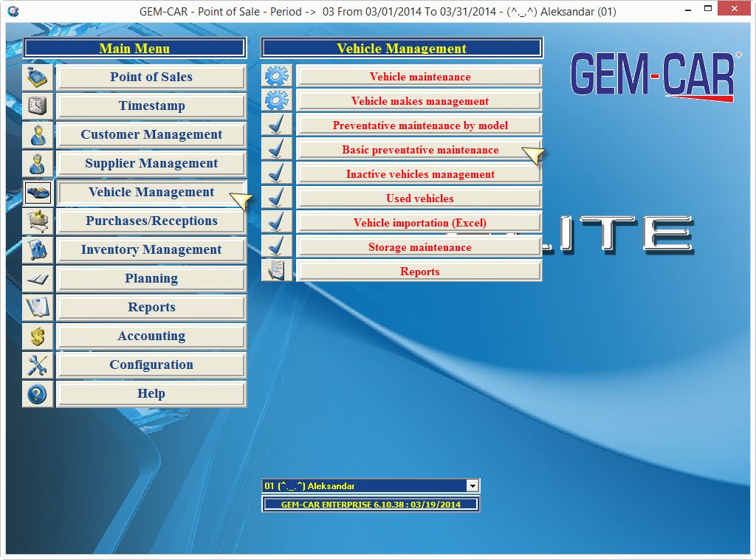
Task: Click the cash register icon beside Point of Sales
Action: click(x=38, y=77)
